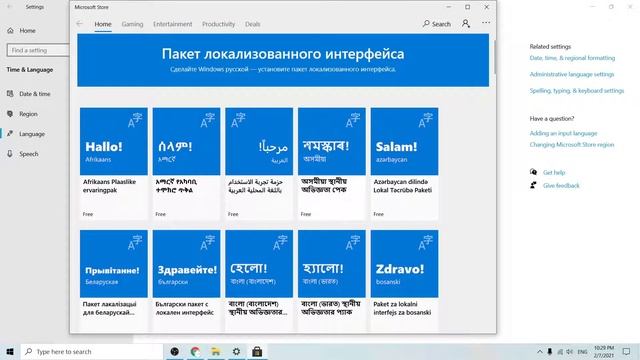Open the Microsoft Store Search
The image size is (640, 360).
coord(437,24)
